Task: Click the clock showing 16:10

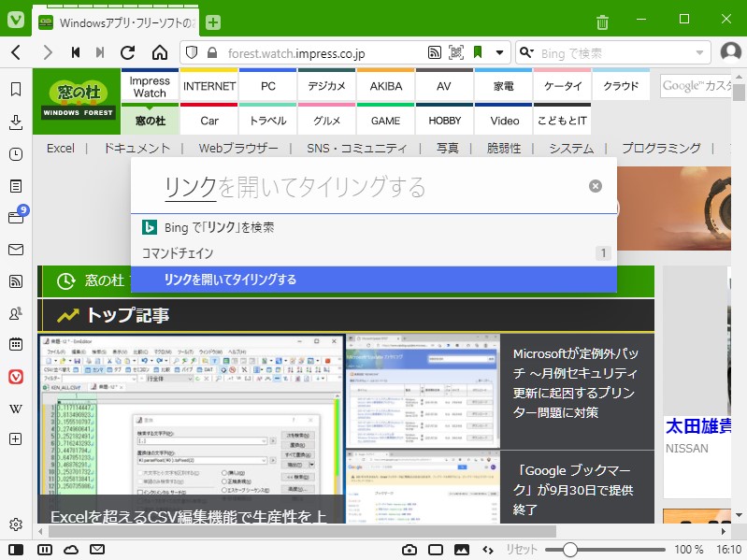Action: [x=729, y=550]
